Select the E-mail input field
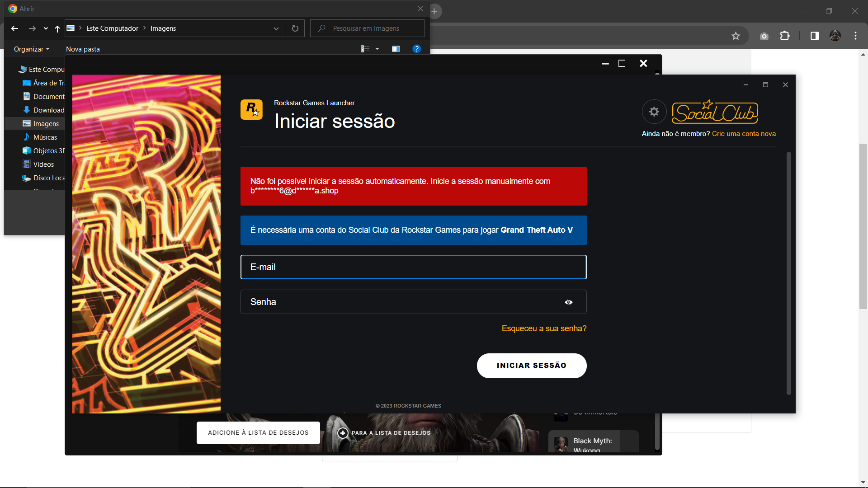 (413, 267)
